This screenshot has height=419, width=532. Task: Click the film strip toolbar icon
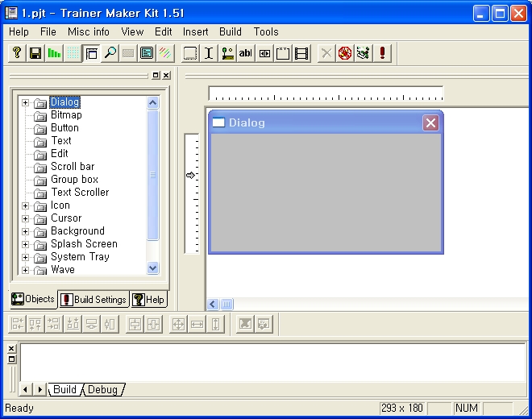(301, 53)
